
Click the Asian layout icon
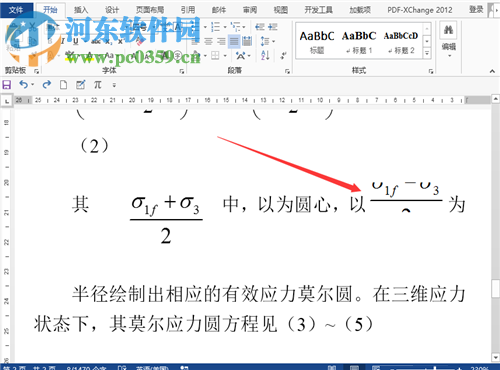tap(240, 56)
